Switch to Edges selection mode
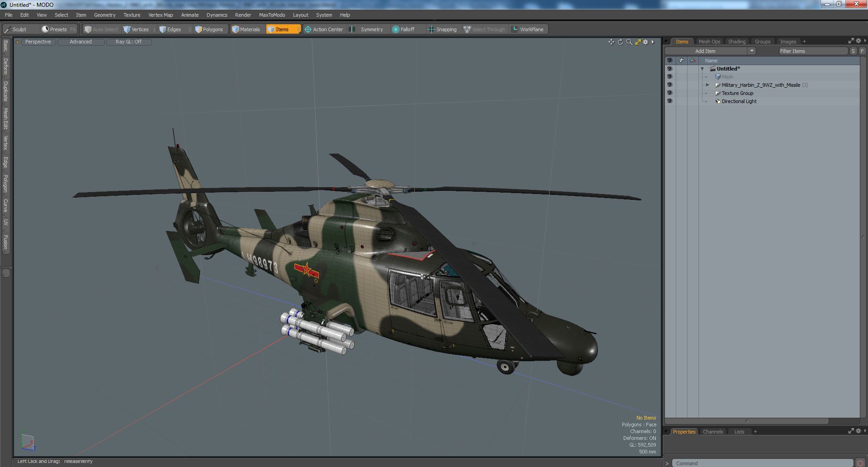 pyautogui.click(x=174, y=29)
